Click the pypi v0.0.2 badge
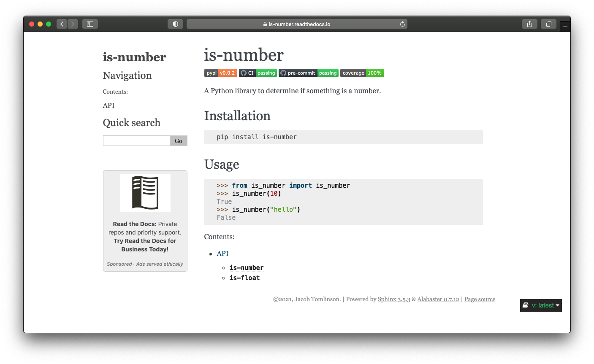 (x=220, y=73)
